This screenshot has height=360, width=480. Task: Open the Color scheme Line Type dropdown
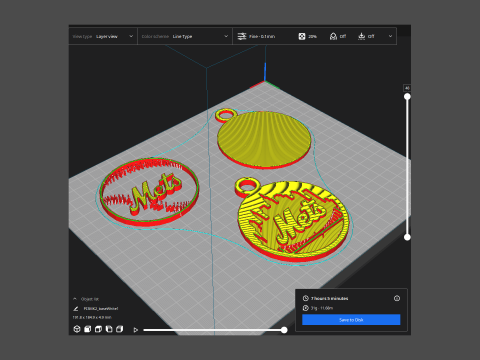pyautogui.click(x=185, y=36)
